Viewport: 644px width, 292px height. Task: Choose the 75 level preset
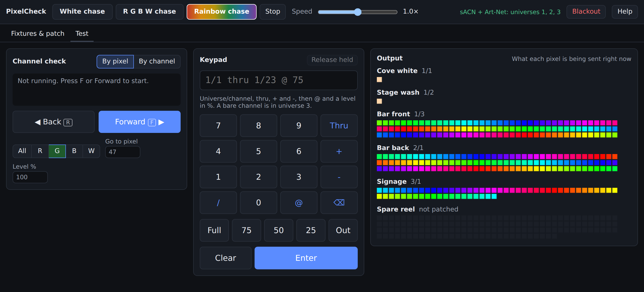246,230
